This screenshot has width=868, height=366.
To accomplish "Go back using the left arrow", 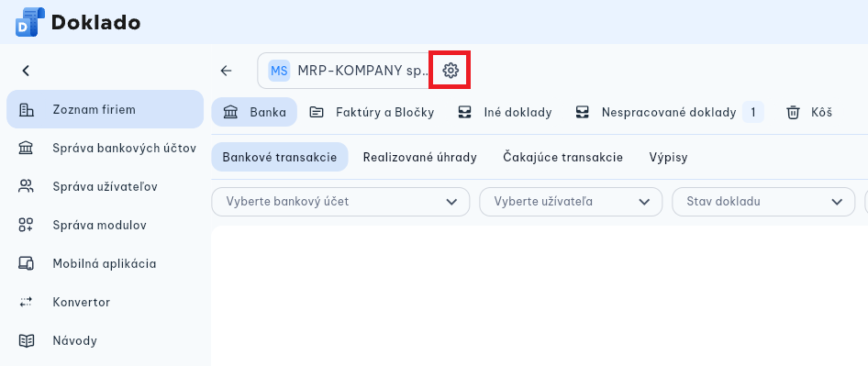I will pos(226,71).
